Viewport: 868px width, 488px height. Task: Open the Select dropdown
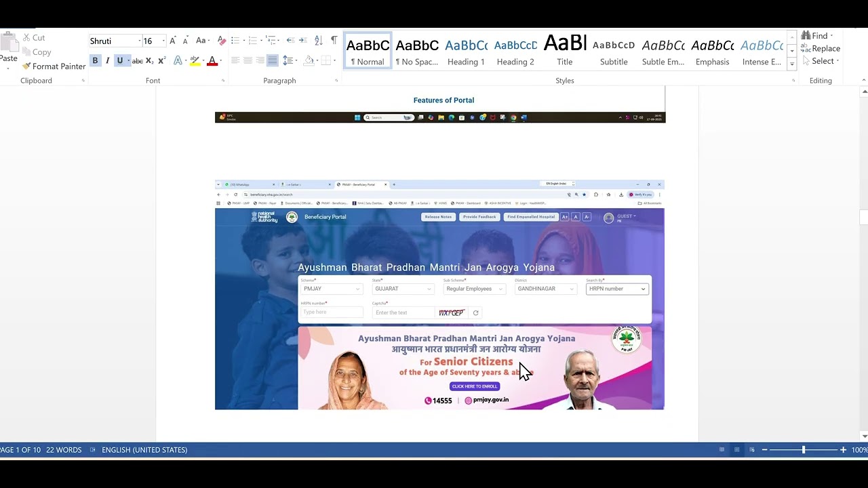(821, 61)
